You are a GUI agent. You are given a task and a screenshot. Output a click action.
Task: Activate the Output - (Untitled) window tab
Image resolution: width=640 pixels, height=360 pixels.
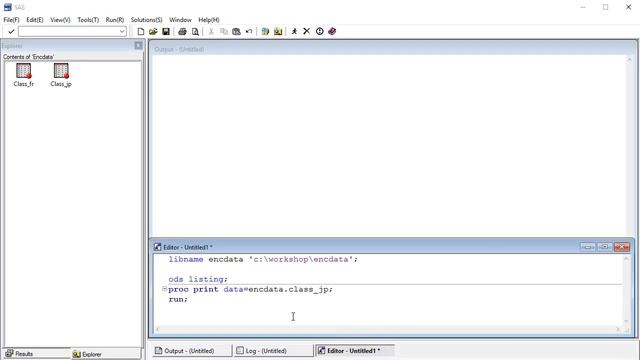[x=192, y=351]
